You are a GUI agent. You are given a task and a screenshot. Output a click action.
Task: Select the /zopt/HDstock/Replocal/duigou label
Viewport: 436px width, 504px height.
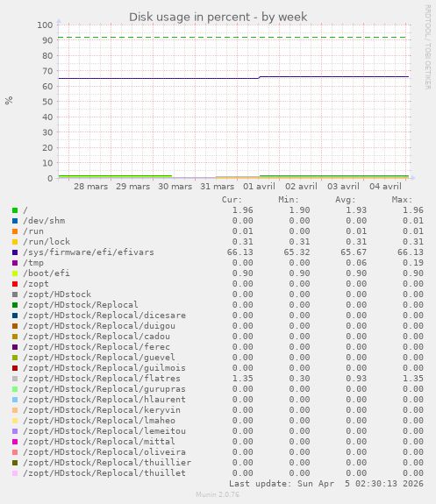99,326
